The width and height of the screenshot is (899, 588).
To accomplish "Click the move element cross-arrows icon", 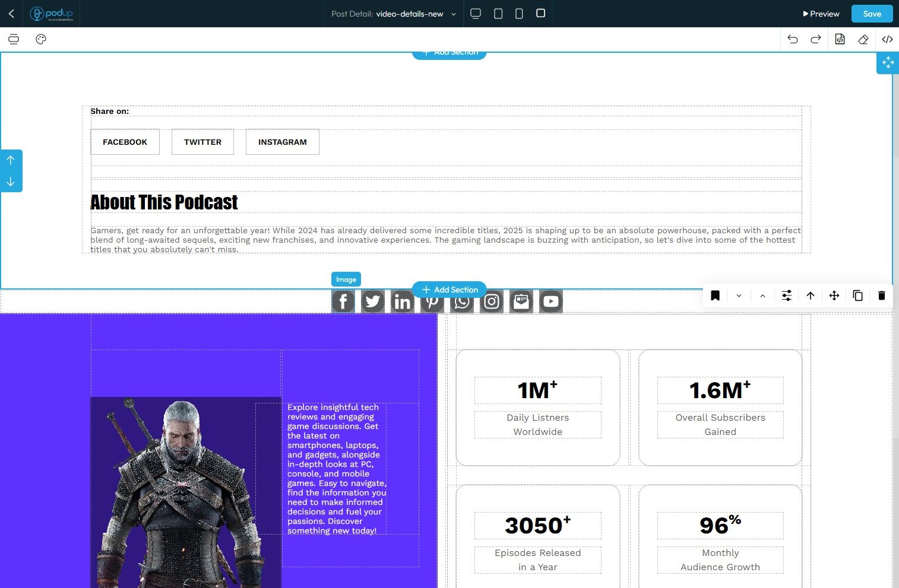I will [834, 295].
